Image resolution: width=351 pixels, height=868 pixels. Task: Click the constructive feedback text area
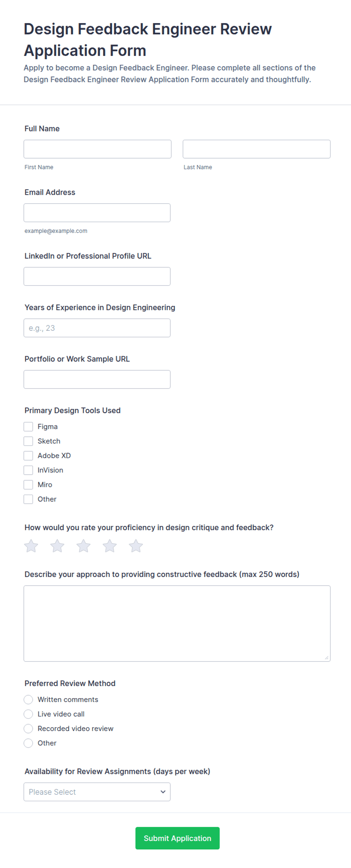177,623
